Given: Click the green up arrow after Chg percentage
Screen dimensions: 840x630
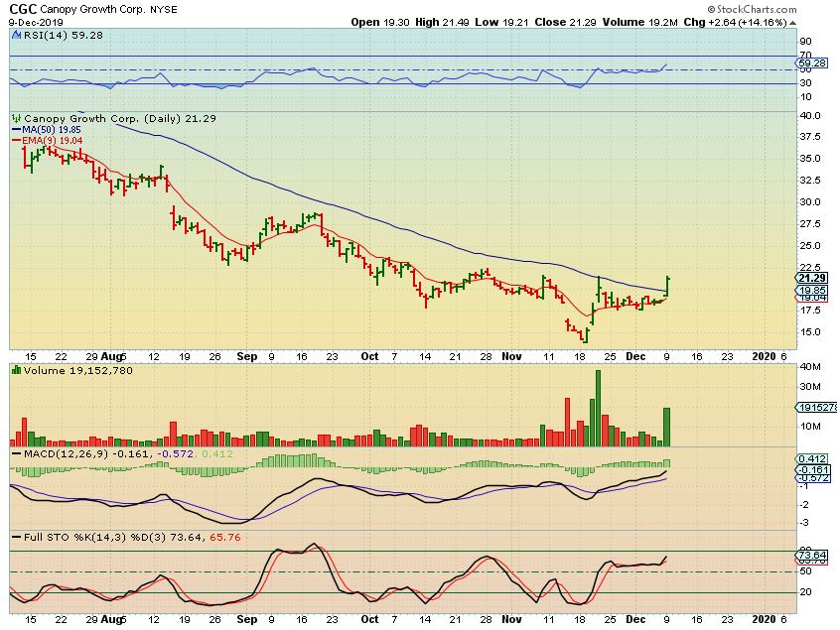Looking at the screenshot, I should (x=793, y=23).
